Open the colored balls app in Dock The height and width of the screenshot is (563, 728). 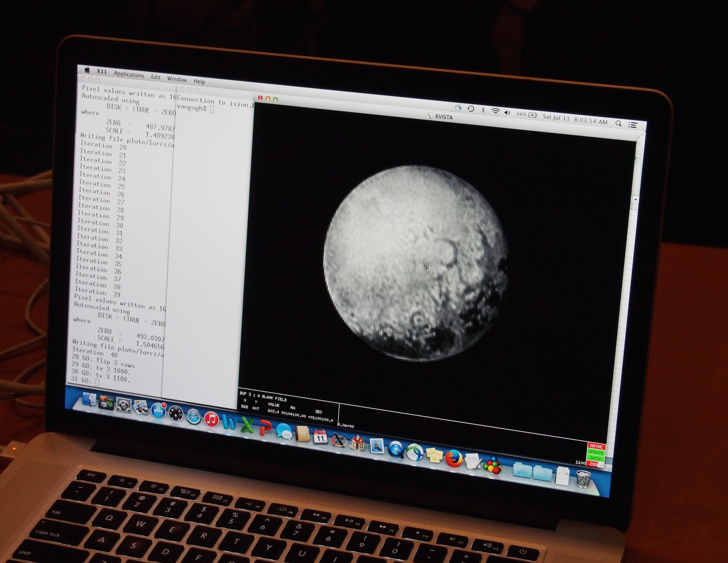pos(493,465)
